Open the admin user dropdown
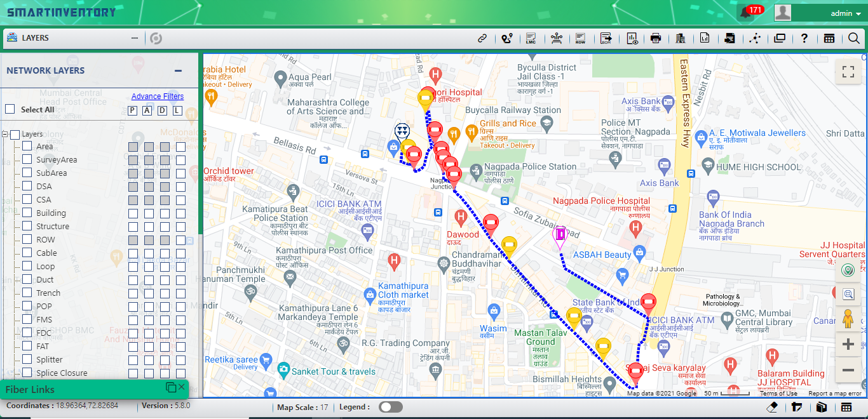 click(x=846, y=13)
